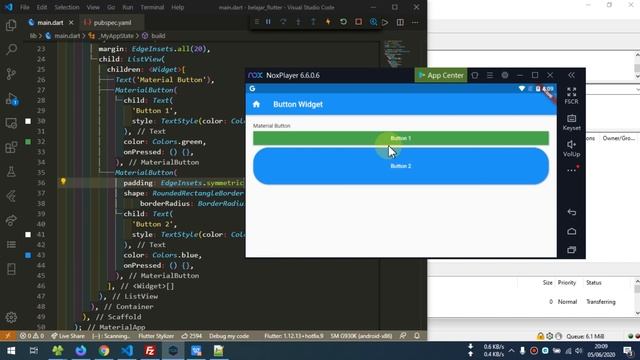Click Live Share in status bar
This screenshot has width=640, height=360.
coord(68,336)
